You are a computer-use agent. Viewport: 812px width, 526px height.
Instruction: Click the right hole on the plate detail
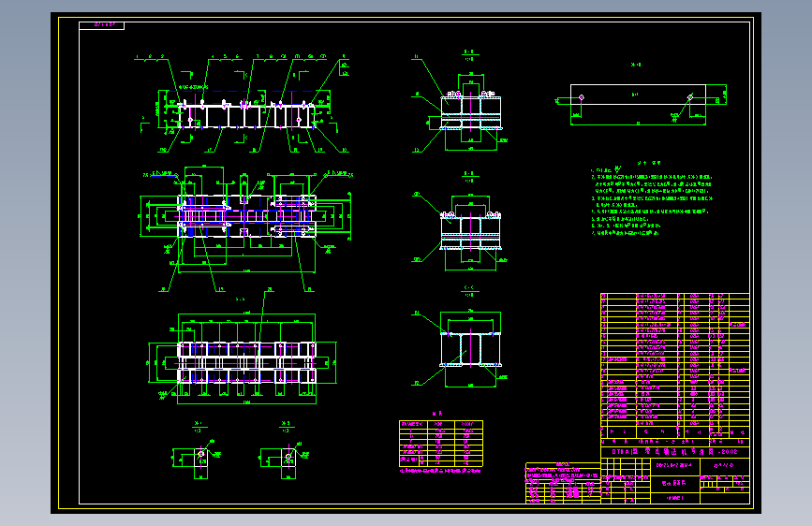coord(690,97)
